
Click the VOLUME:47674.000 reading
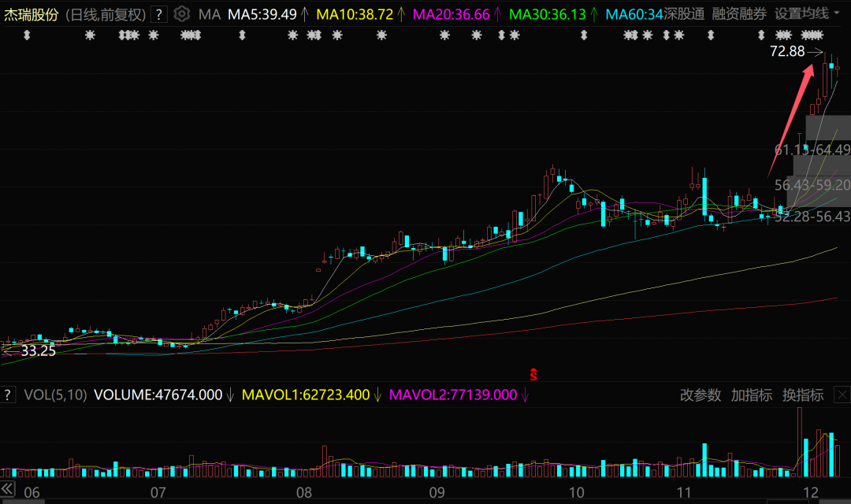[x=158, y=395]
